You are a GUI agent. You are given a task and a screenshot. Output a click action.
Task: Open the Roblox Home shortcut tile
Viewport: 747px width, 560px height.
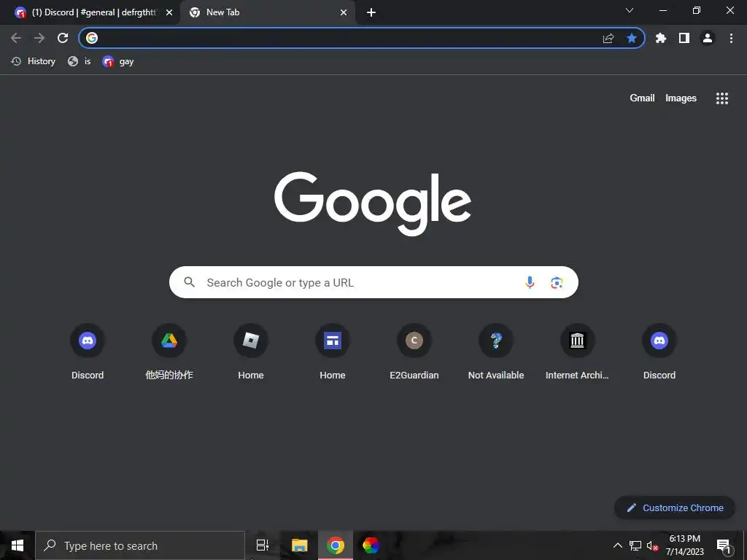click(251, 351)
